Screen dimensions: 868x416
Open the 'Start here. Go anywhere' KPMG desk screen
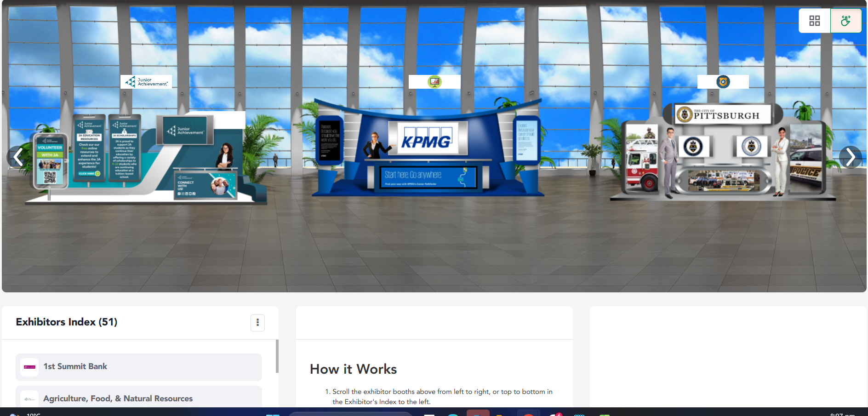point(428,177)
